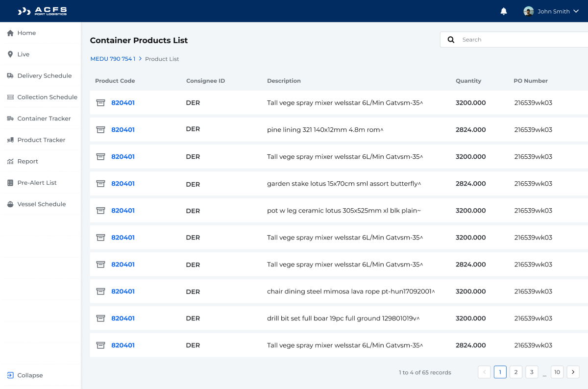The width and height of the screenshot is (588, 389).
Task: Collapse the sidebar navigation
Action: coord(25,375)
